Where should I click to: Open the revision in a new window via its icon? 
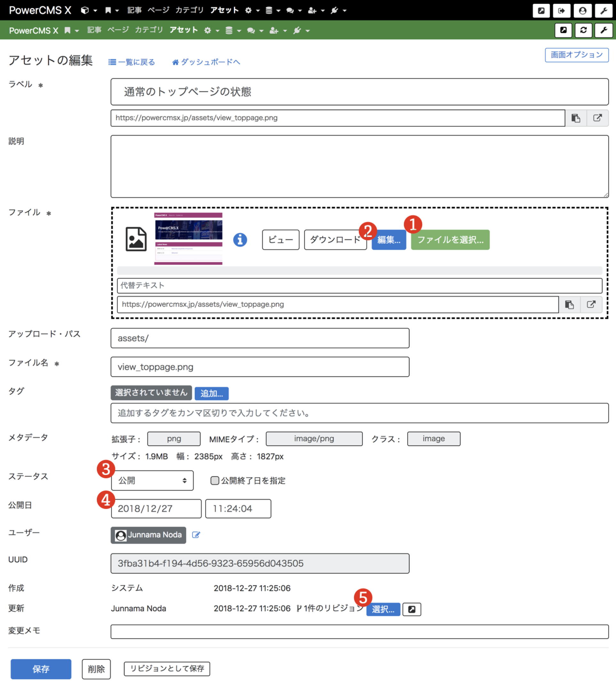pyautogui.click(x=412, y=609)
